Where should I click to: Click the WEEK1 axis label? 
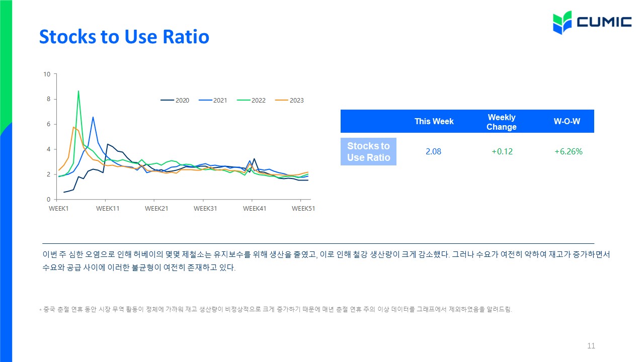(x=59, y=209)
